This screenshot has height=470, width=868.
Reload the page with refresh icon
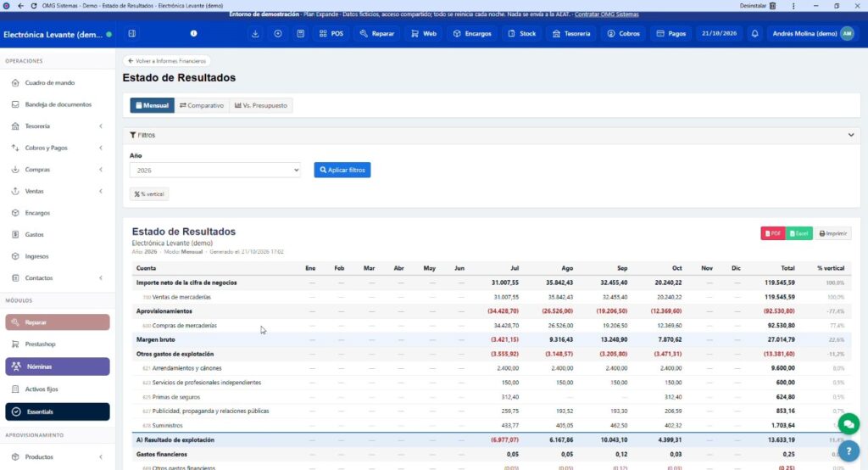pos(34,6)
